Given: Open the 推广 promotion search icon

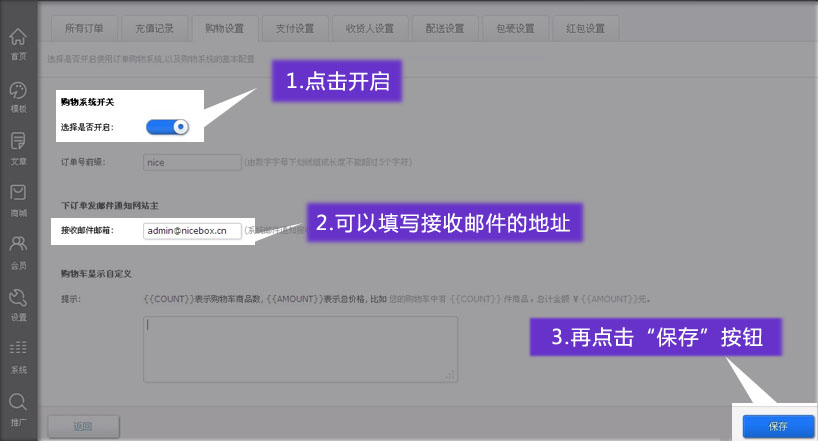Looking at the screenshot, I should [x=18, y=405].
